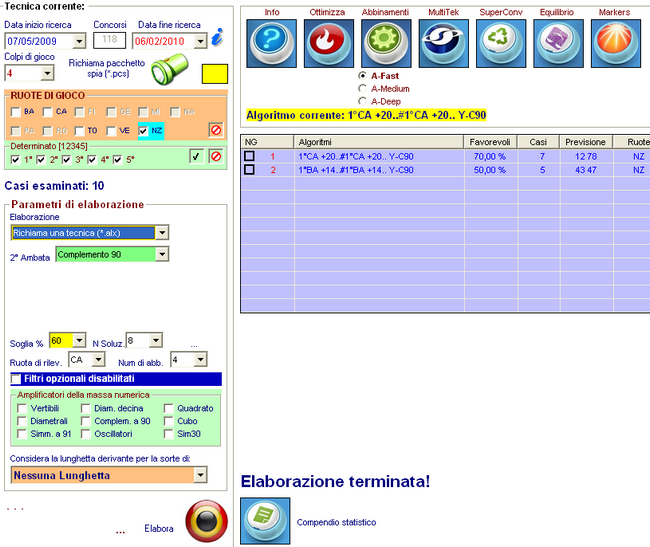
Task: Click the flashlight Richiama pacchetto spia icon
Action: click(169, 70)
